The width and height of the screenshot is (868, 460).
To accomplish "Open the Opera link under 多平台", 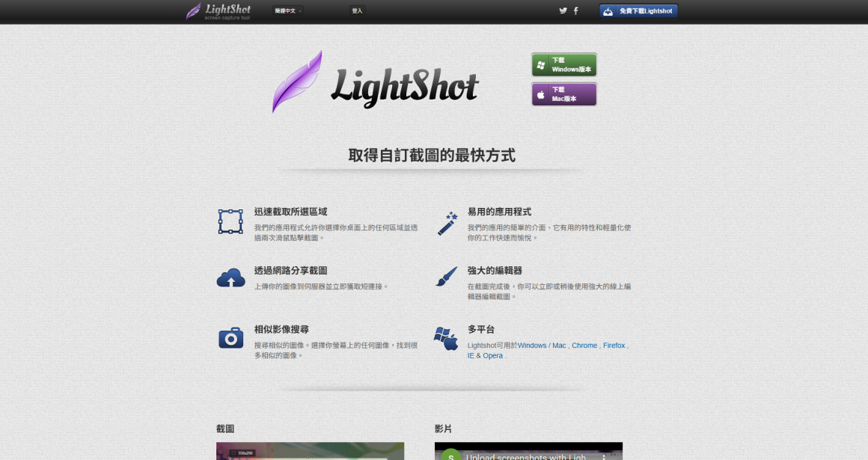I will (x=492, y=356).
